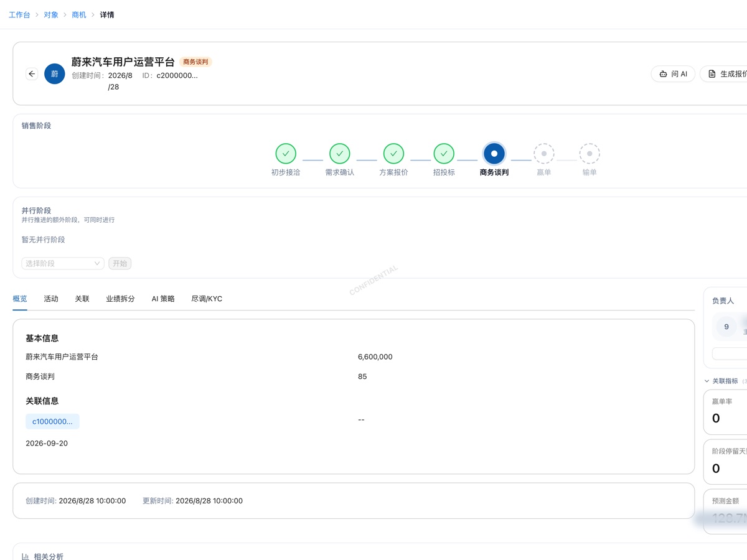This screenshot has width=747, height=560.
Task: Select the current 商务谈判 stage circle
Action: [x=494, y=153]
